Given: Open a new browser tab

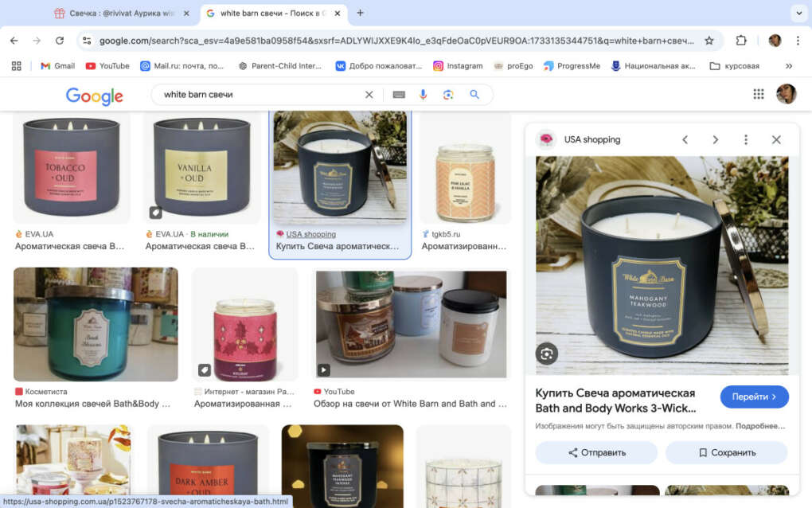Looking at the screenshot, I should 360,13.
